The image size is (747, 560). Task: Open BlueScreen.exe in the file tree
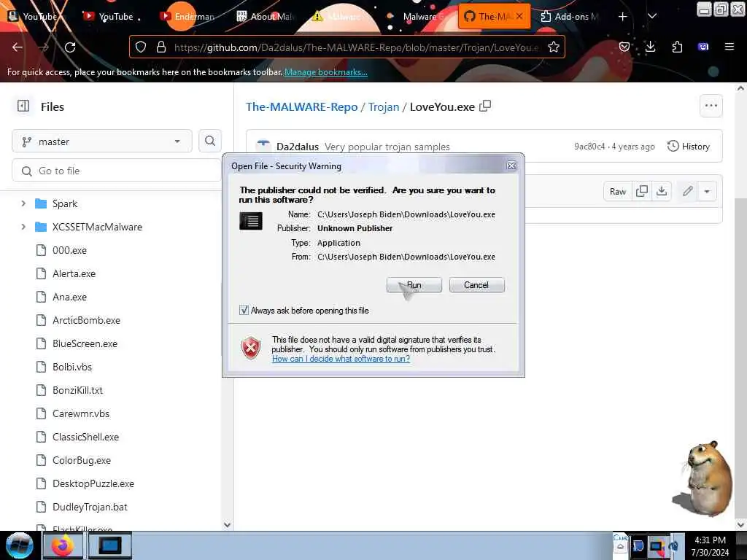85,343
